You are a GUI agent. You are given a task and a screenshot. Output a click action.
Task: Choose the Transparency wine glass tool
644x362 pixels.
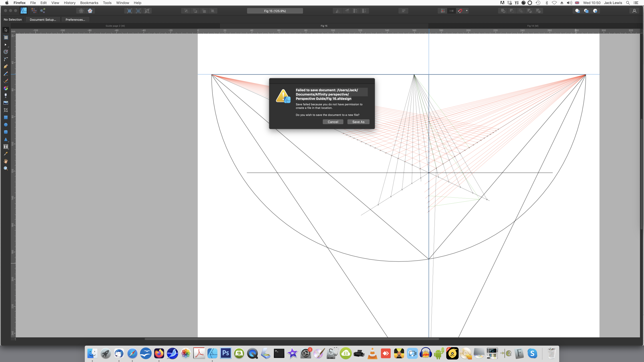point(6,95)
